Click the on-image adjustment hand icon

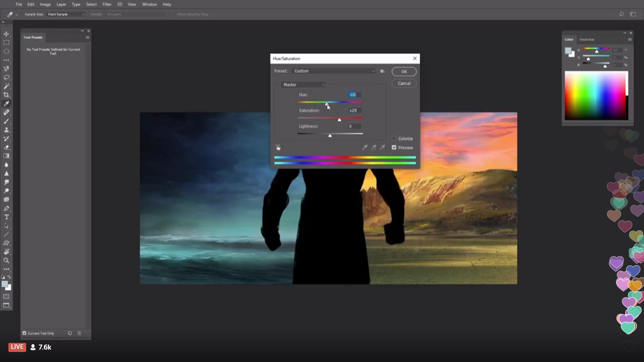(278, 147)
